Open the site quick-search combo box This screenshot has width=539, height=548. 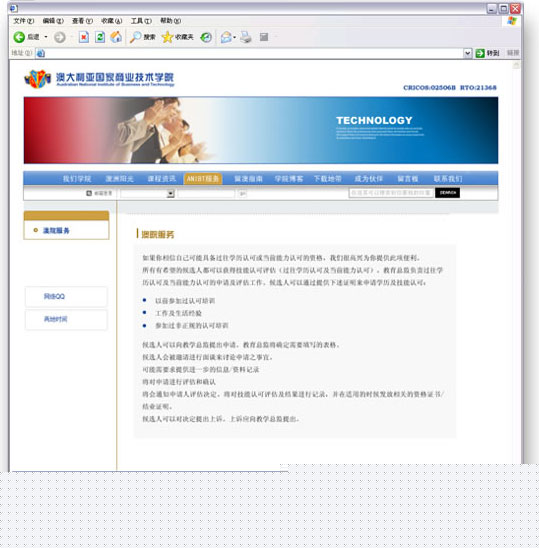tap(147, 193)
